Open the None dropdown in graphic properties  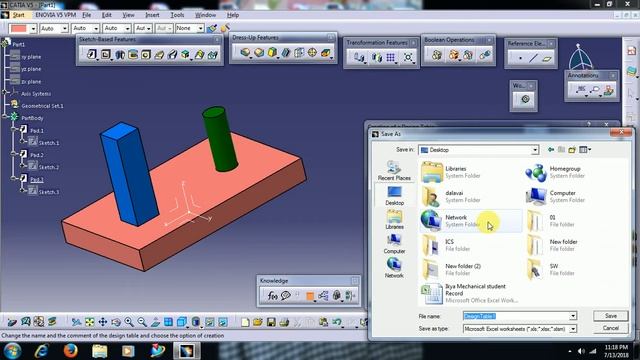click(x=200, y=28)
